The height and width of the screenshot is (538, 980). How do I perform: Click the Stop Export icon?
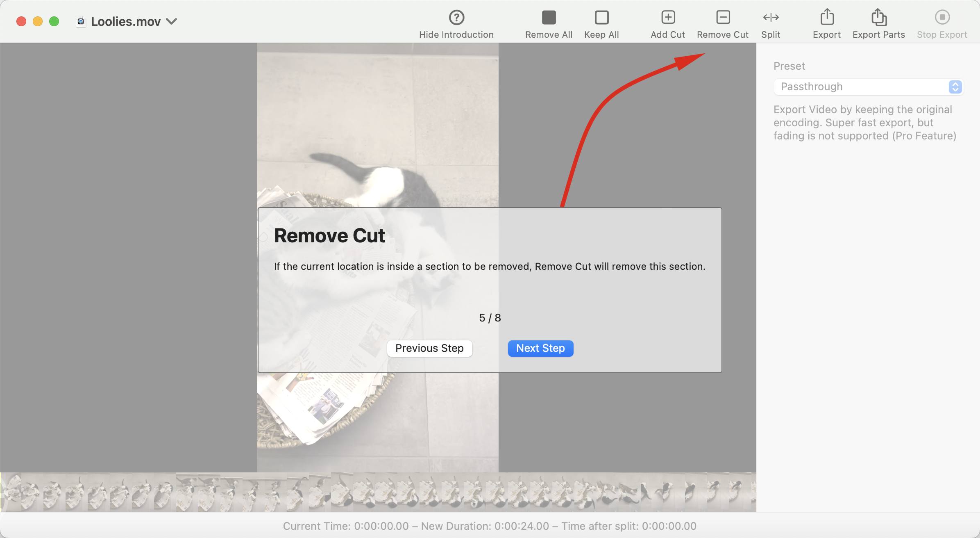pos(941,17)
